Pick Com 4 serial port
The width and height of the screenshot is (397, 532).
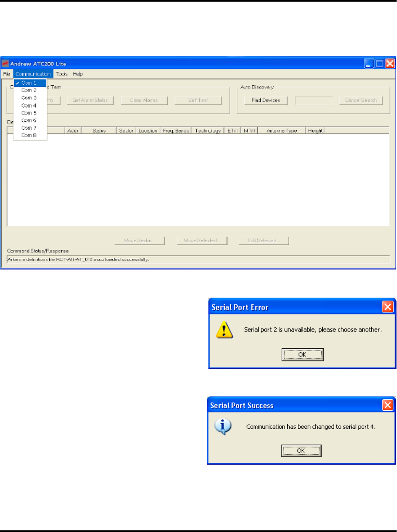click(x=30, y=105)
